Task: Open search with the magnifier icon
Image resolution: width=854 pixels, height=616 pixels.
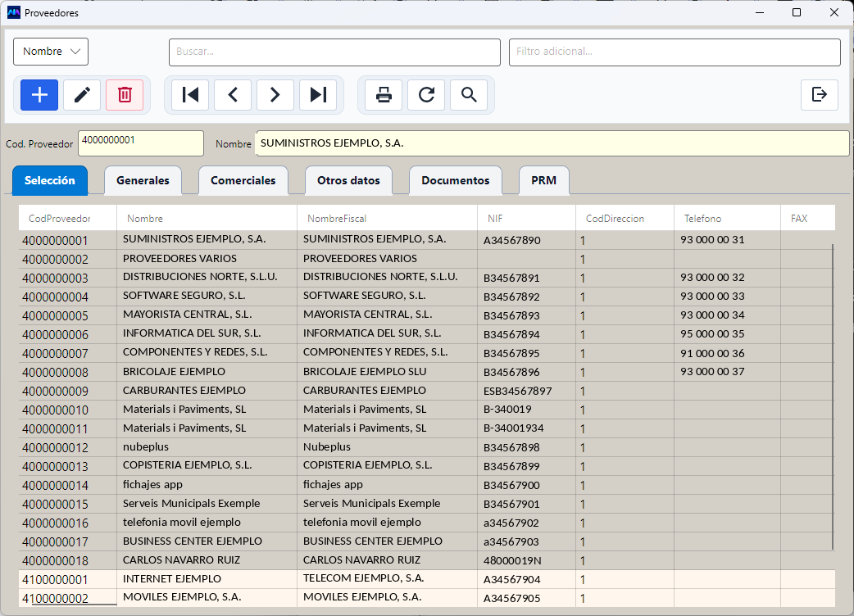Action: click(x=469, y=95)
